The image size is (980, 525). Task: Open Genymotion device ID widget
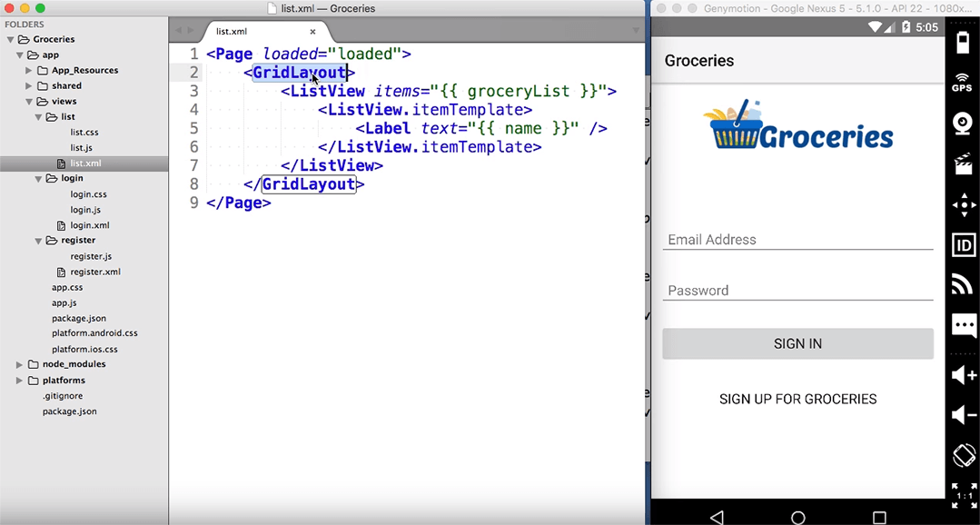pyautogui.click(x=963, y=245)
